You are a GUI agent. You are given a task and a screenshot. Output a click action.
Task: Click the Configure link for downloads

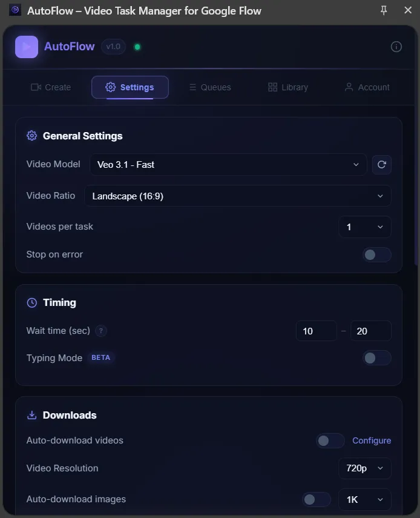click(372, 440)
